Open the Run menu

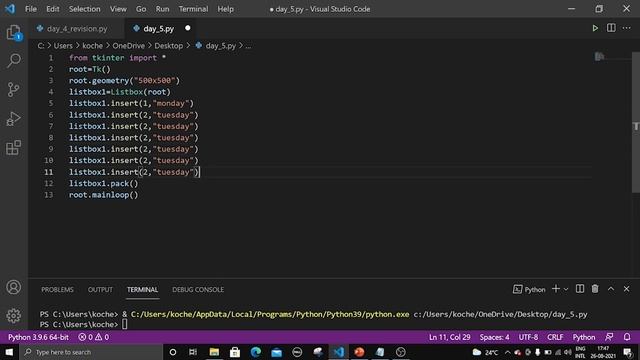coord(162,9)
